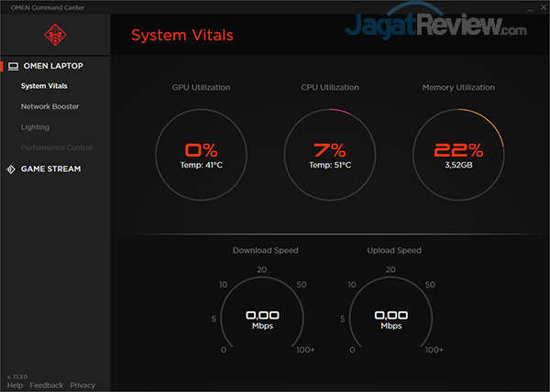550x392 pixels.
Task: Expand the OMEN LAPTOP section label
Action: click(53, 66)
